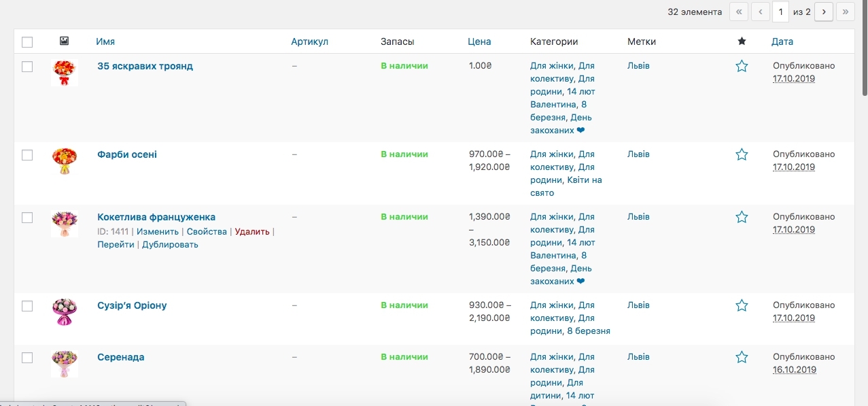
Task: Click Удалить under Кокетлива француженка
Action: (252, 232)
